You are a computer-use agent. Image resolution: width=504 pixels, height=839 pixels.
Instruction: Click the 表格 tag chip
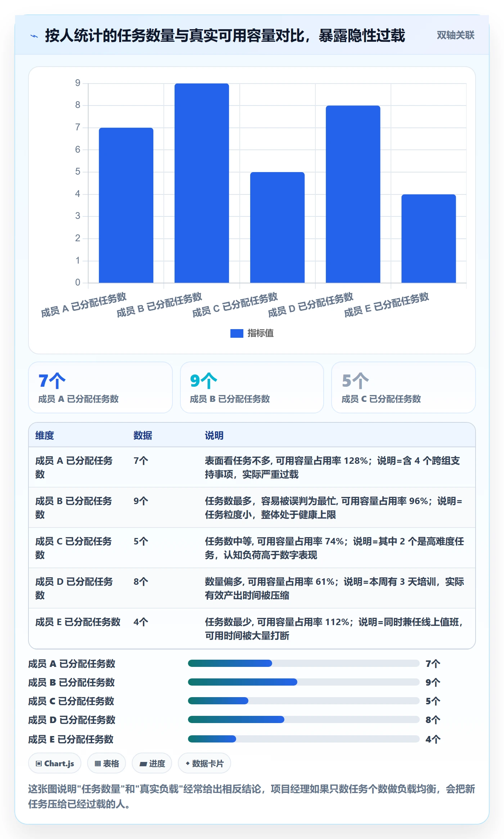point(107,763)
